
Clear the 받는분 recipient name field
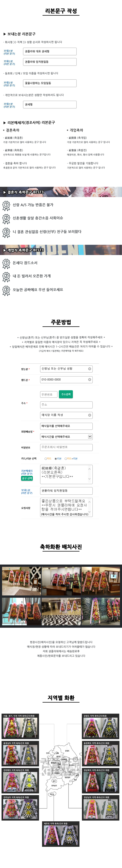click(90, 369)
